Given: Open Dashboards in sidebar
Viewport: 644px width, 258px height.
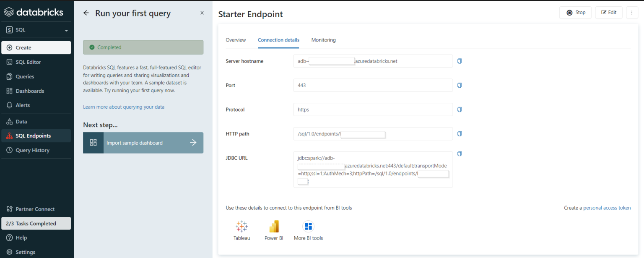Looking at the screenshot, I should click(36, 91).
